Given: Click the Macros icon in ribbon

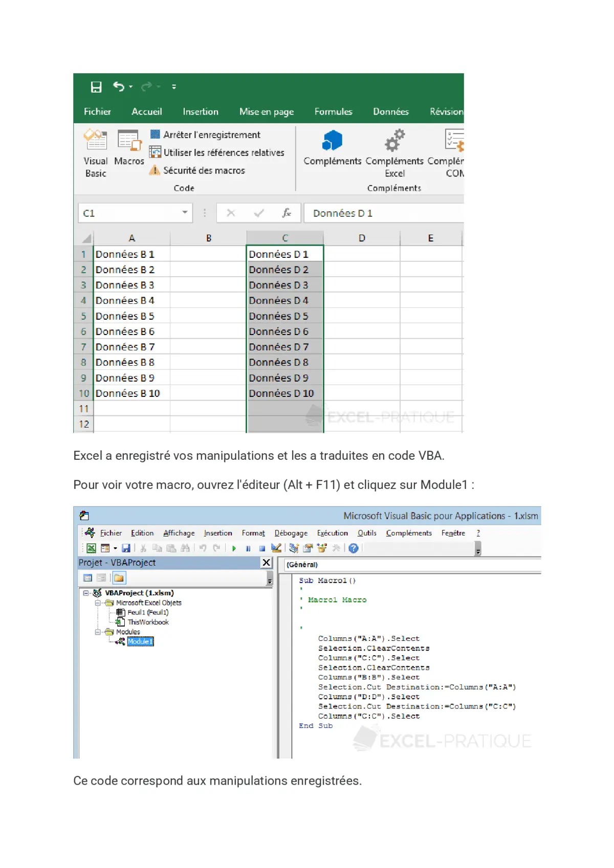Looking at the screenshot, I should coord(129,147).
